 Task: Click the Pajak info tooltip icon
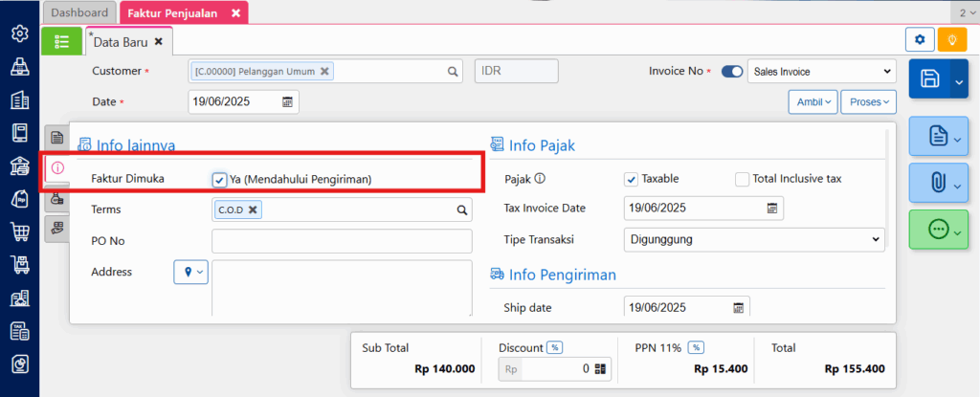541,179
